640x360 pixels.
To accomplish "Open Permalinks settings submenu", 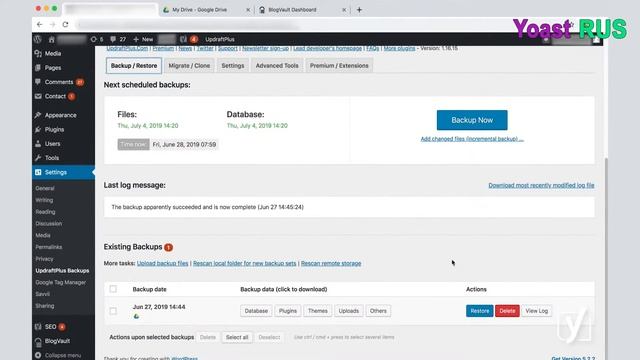I will tap(49, 247).
